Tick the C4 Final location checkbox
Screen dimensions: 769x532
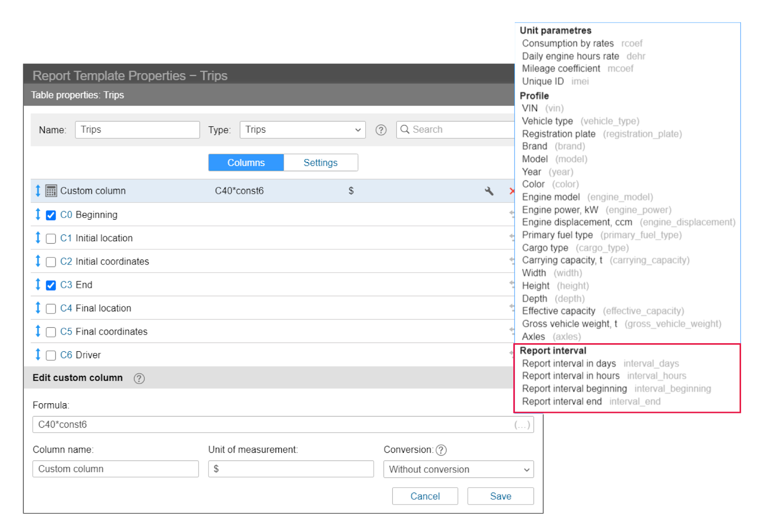tap(51, 309)
